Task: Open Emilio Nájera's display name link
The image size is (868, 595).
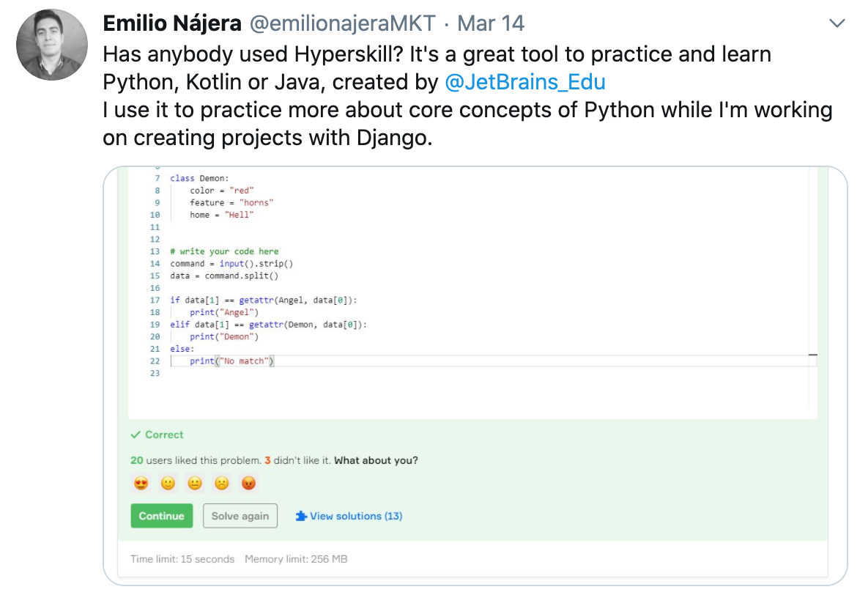Action: pos(172,23)
